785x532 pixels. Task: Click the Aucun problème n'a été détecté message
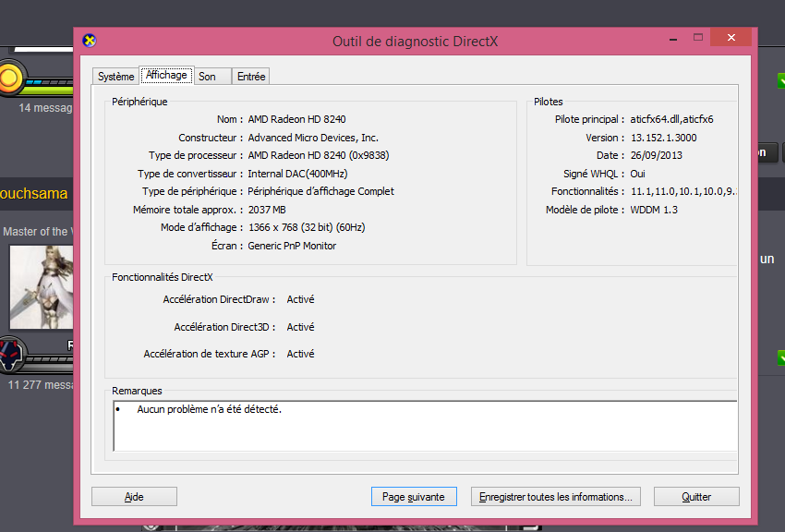click(x=210, y=409)
